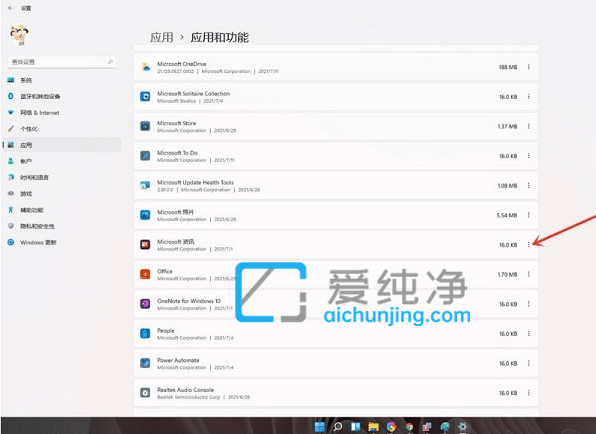Open more options for Office
This screenshot has width=596, height=434.
point(529,274)
